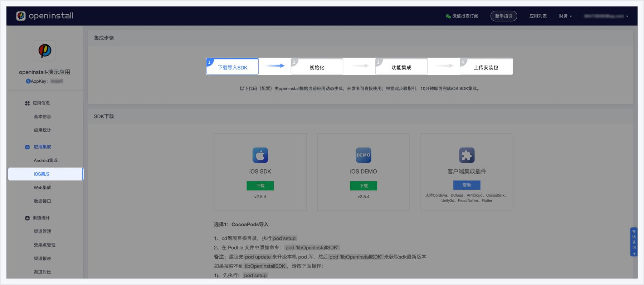This screenshot has width=644, height=285.
Task: Click the 应用信息 section icon
Action: (27, 103)
